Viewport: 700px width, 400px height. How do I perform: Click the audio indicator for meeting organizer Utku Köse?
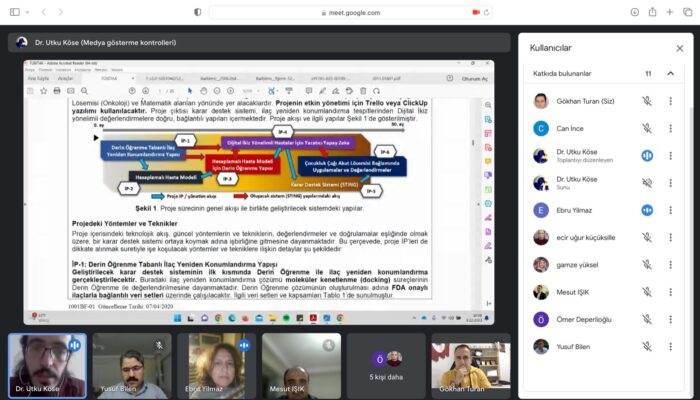pyautogui.click(x=647, y=155)
